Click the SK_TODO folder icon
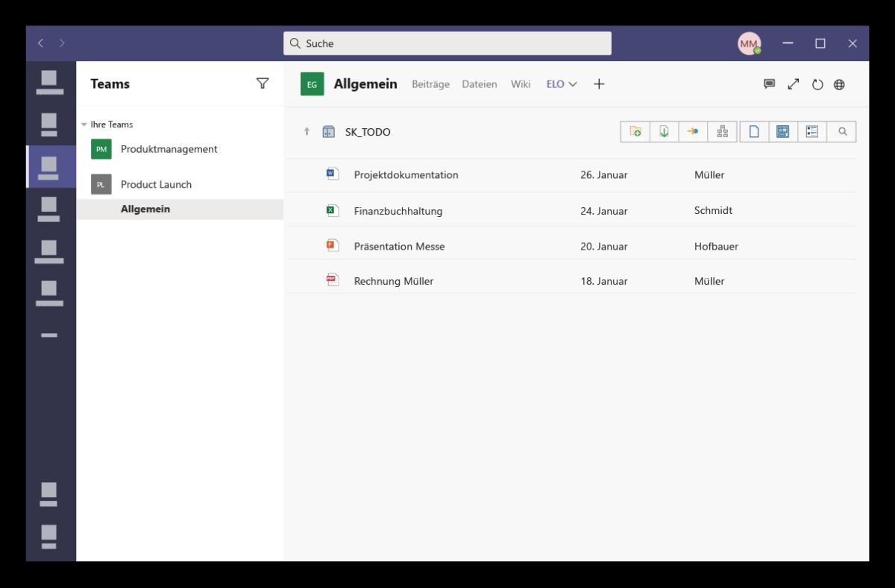The height and width of the screenshot is (588, 895). point(329,132)
